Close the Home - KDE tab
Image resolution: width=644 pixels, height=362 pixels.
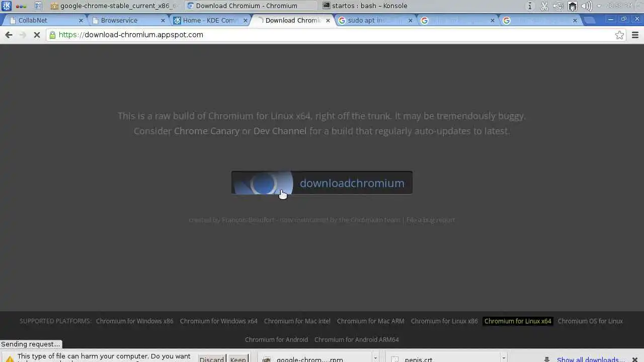[x=246, y=21]
